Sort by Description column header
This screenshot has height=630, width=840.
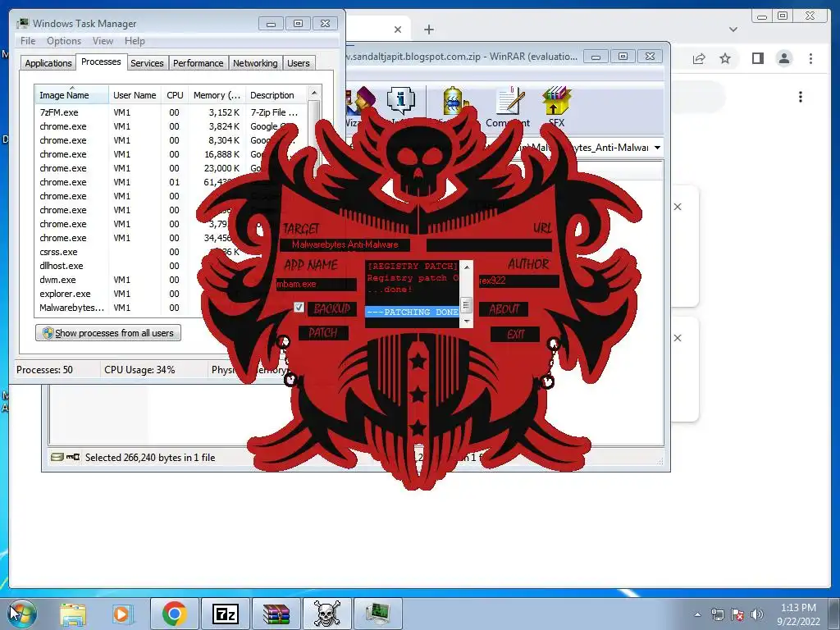point(276,95)
